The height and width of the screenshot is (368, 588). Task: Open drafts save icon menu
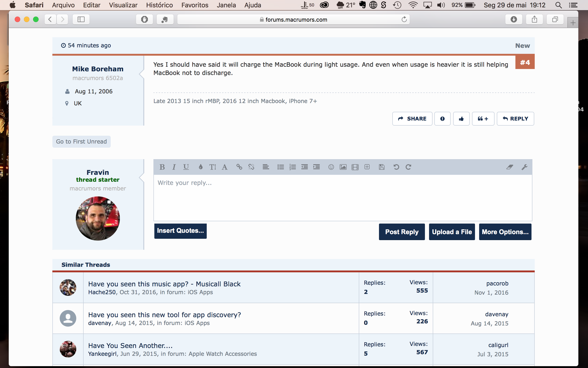tap(382, 167)
